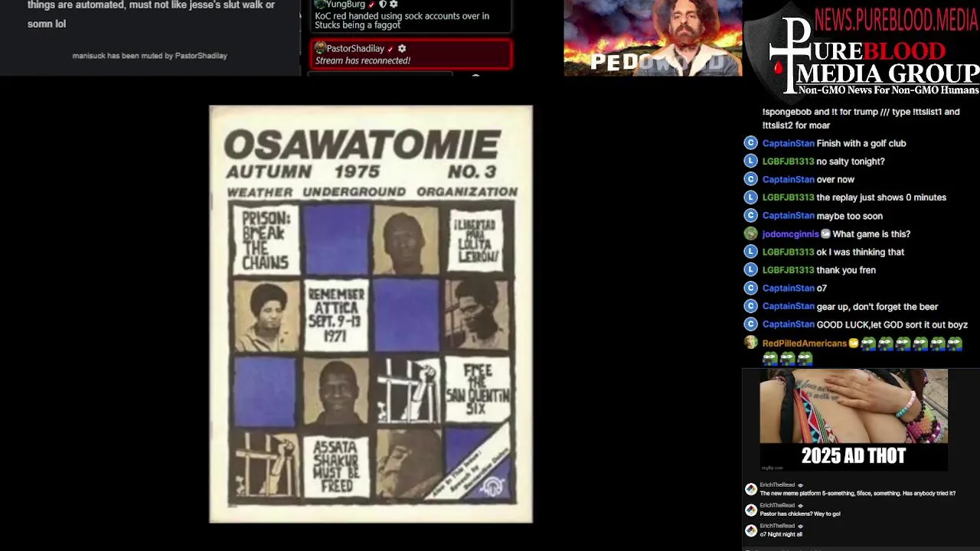The width and height of the screenshot is (980, 551).
Task: Click RedPilledAmericans' profile avatar
Action: pyautogui.click(x=751, y=343)
